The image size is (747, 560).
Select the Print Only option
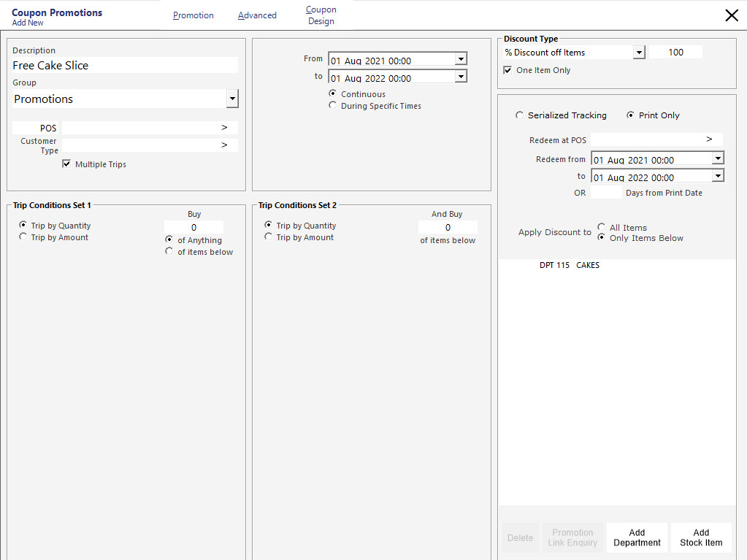pyautogui.click(x=630, y=115)
